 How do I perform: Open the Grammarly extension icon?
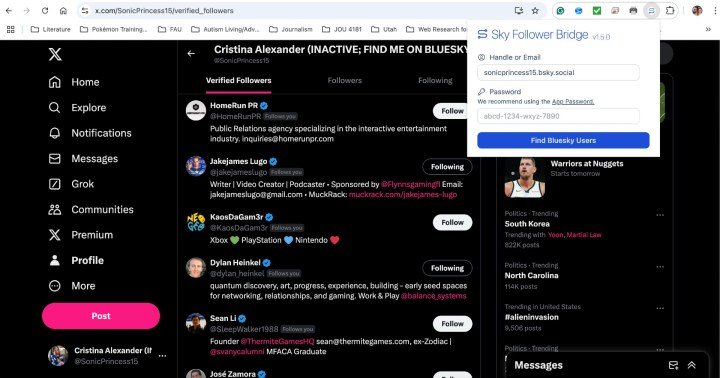coord(560,10)
